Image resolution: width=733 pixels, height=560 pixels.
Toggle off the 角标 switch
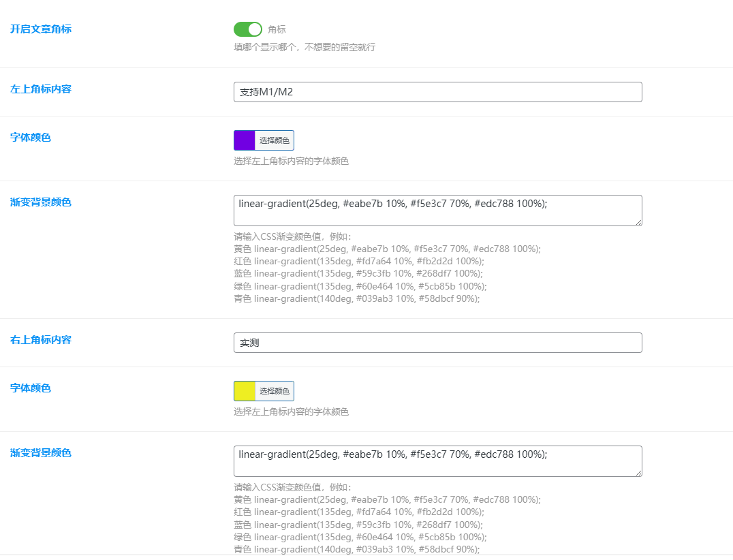[247, 29]
